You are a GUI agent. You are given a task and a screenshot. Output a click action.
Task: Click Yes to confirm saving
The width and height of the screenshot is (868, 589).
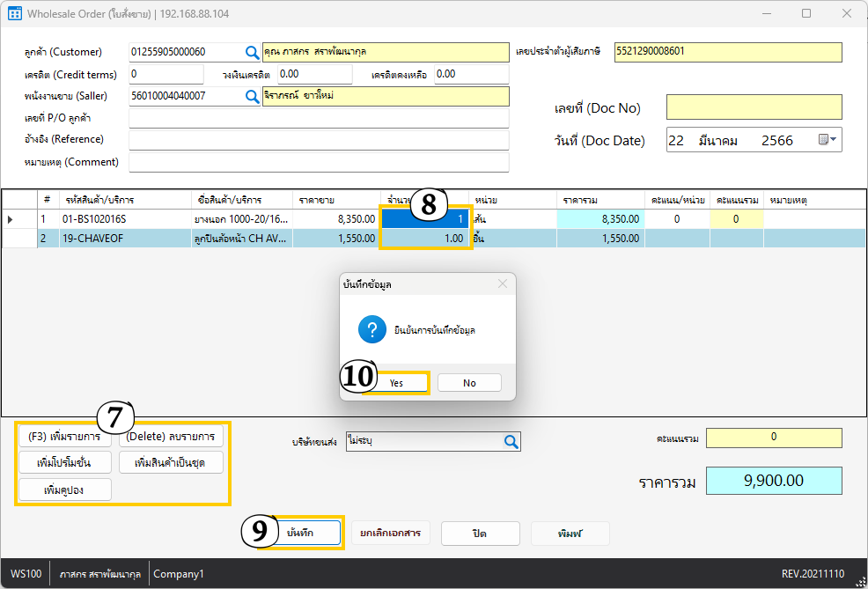[396, 383]
